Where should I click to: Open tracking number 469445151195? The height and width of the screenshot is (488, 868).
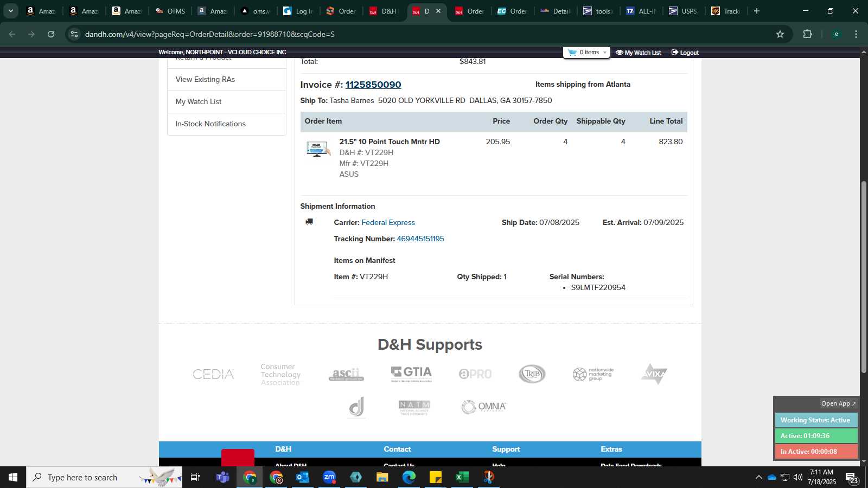(420, 239)
